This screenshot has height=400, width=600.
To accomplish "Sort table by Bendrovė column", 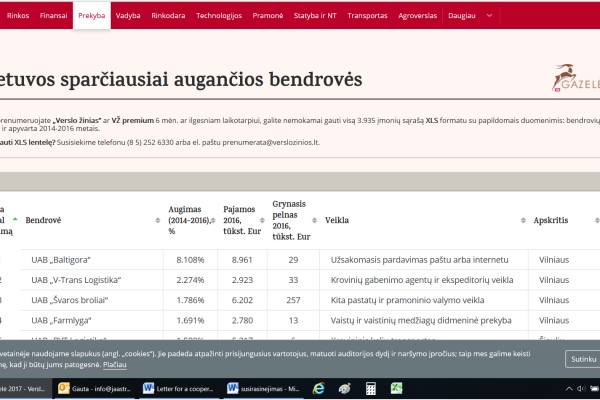I will pos(158,220).
